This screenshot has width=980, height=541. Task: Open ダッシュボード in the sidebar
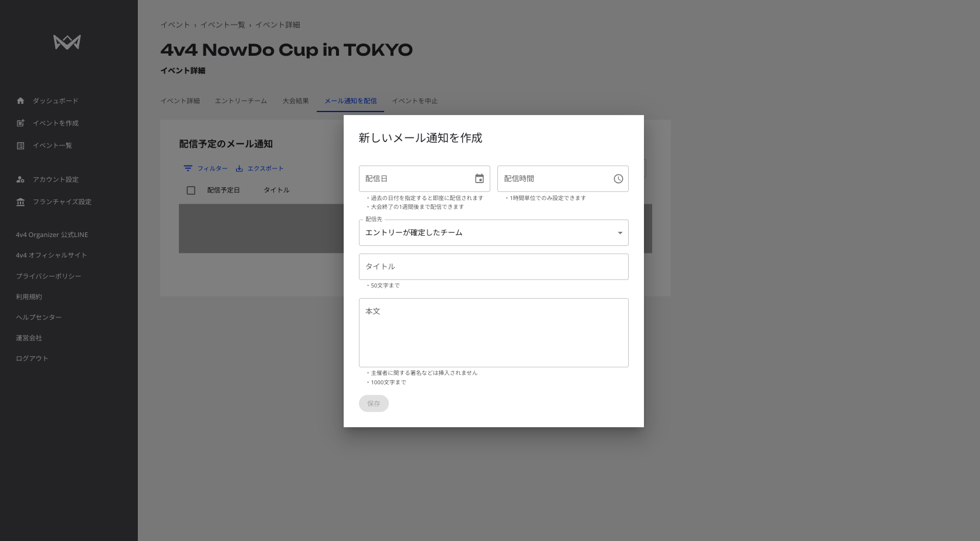55,101
